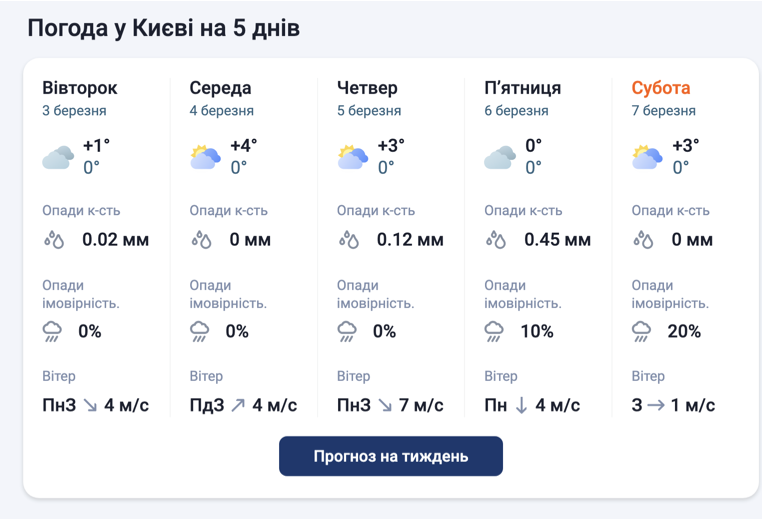Click the rain cloud icon beside 20%
762x519 pixels.
(643, 331)
